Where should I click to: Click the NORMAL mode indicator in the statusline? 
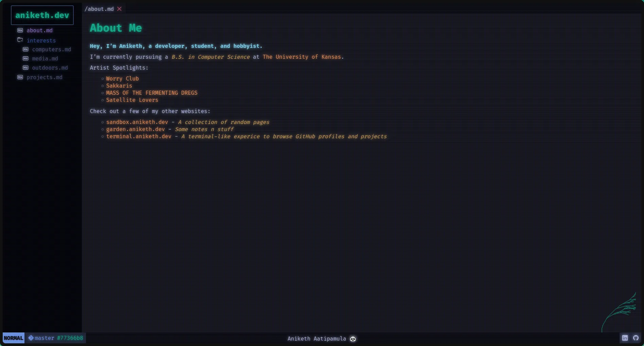click(14, 338)
